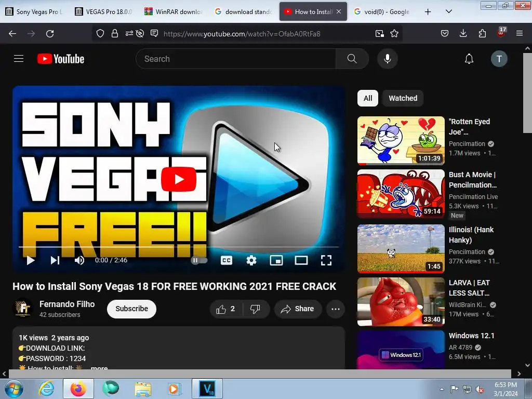Open the Illinois Hank Hanky thumbnail
Screen dimensions: 532x399
[x=401, y=248]
